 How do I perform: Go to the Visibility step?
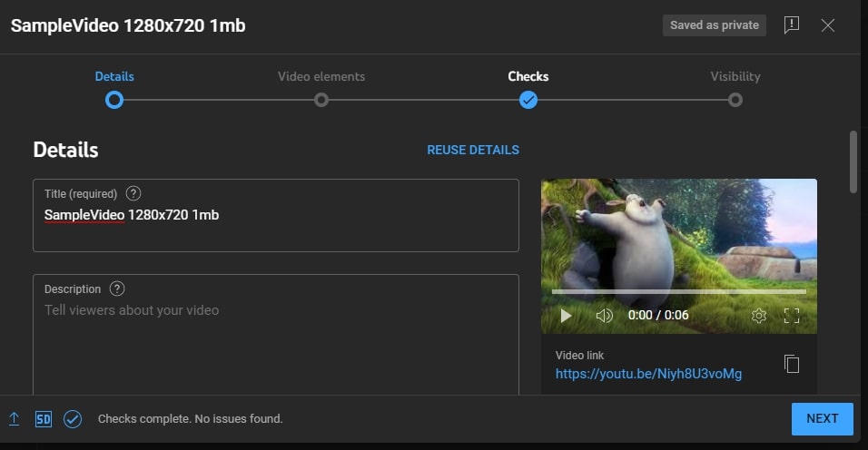(x=735, y=76)
